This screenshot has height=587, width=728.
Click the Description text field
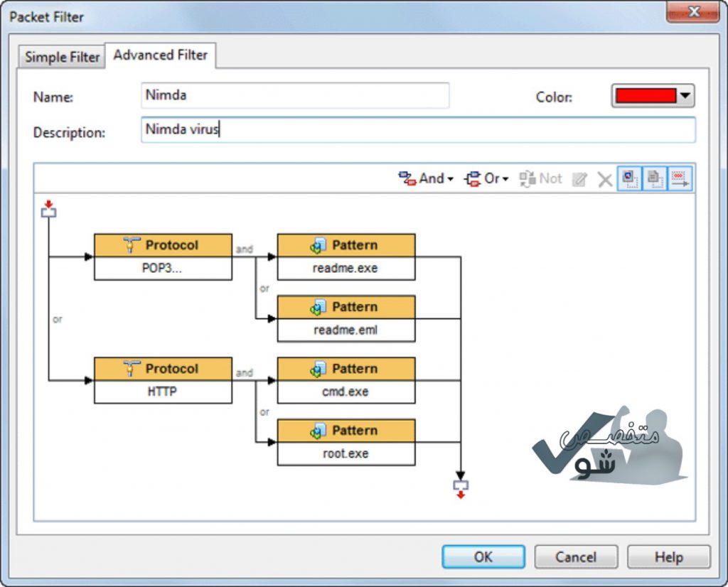click(418, 130)
